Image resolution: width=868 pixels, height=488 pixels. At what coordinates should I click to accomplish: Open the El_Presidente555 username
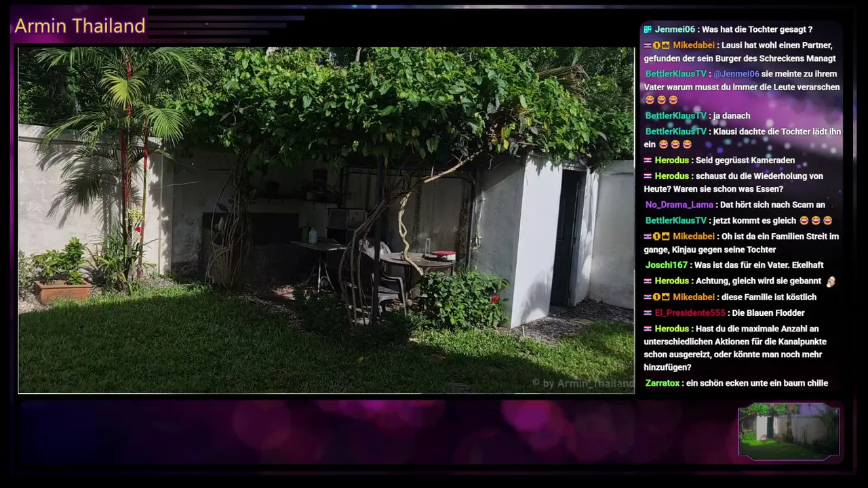(690, 313)
